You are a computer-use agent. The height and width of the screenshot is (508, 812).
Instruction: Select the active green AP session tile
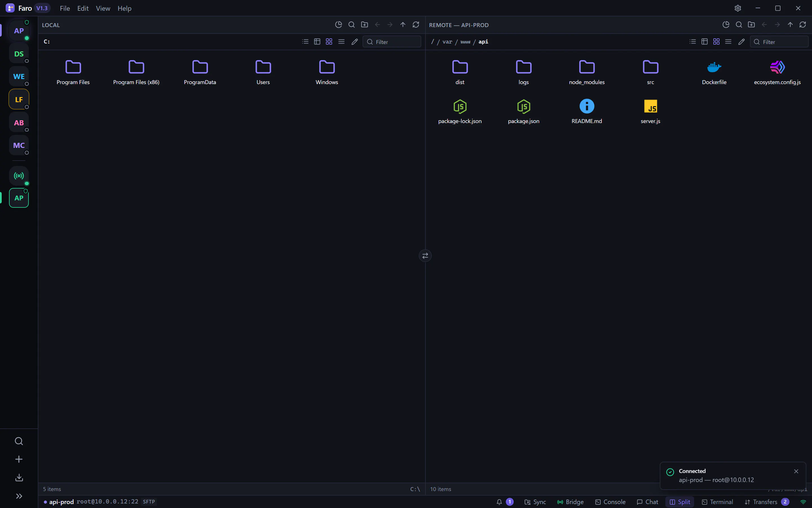(x=19, y=198)
